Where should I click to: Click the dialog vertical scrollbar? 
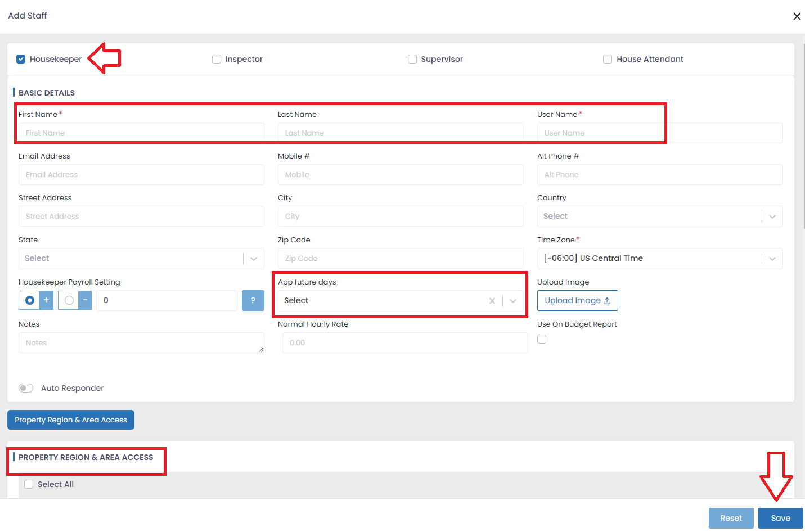pos(803,135)
